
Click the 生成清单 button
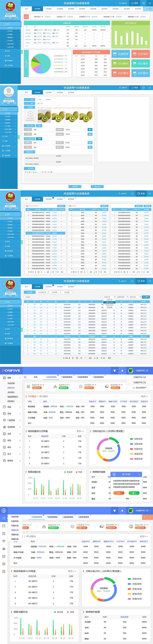click(x=28, y=297)
